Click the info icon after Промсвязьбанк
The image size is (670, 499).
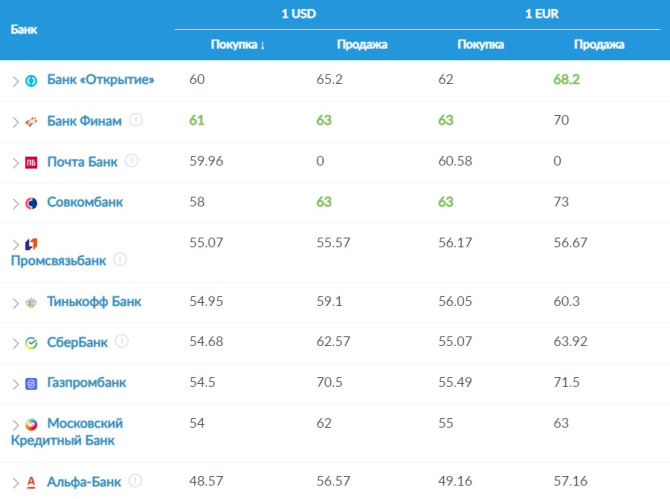pos(120,259)
